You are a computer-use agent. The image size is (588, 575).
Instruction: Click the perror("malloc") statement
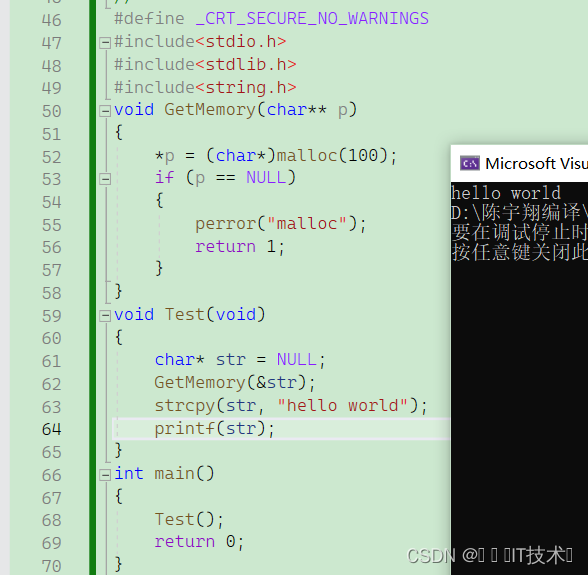pyautogui.click(x=280, y=224)
